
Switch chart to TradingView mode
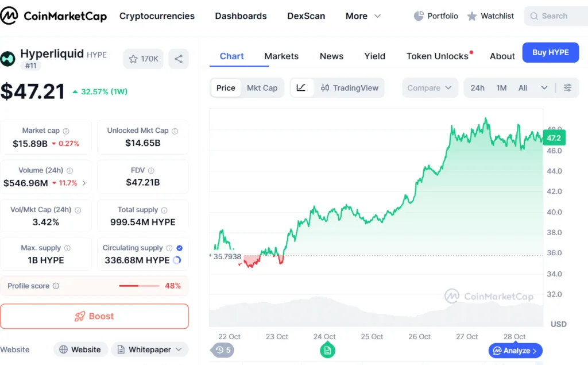click(350, 88)
